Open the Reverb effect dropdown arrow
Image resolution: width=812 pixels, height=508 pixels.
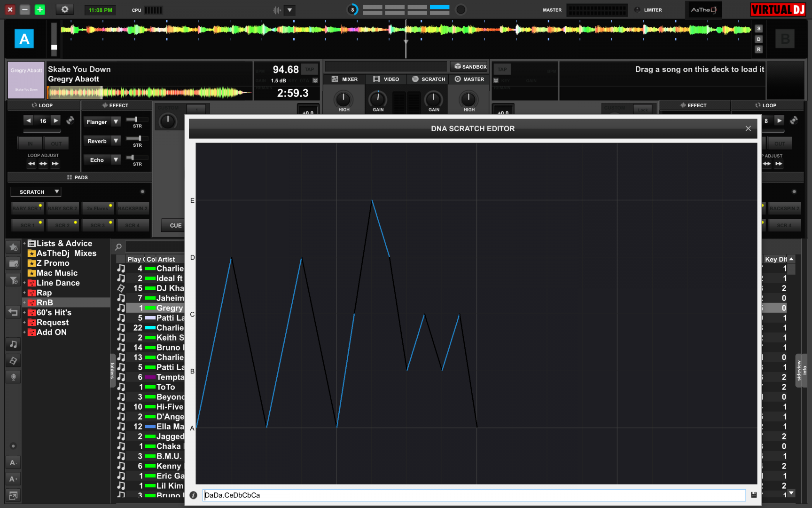point(116,141)
